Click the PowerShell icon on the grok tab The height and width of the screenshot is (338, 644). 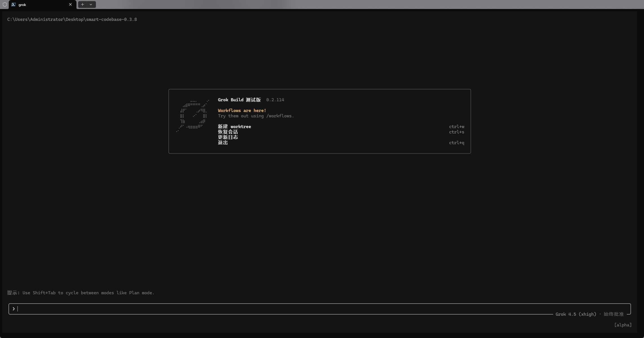pyautogui.click(x=13, y=5)
